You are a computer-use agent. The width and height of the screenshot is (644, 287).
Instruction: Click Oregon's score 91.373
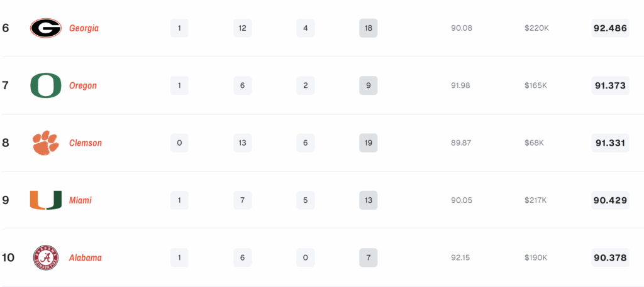tap(610, 85)
